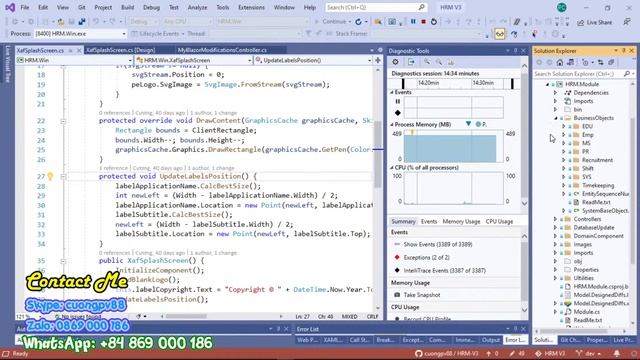Viewport: 640px width, 360px height.
Task: Click the feedback icon beside Live Share
Action: tap(627, 22)
